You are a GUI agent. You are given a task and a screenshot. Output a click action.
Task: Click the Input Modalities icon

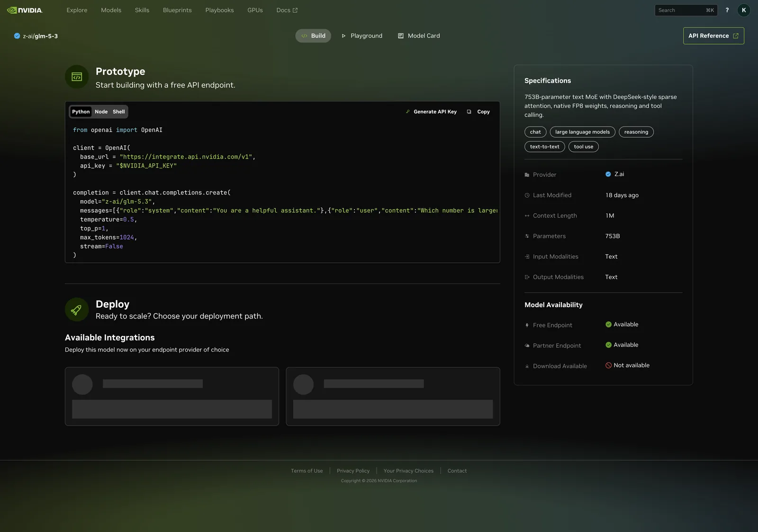(x=527, y=257)
